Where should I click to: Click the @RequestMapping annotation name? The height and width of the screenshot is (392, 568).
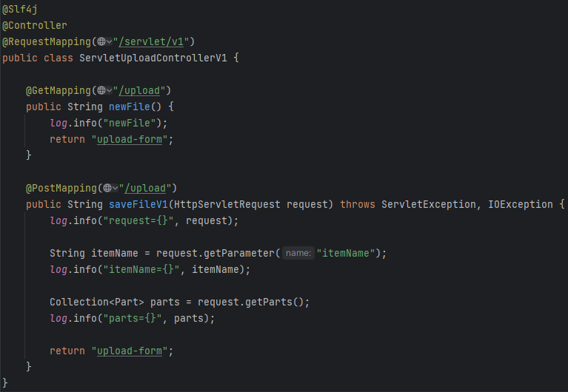point(47,41)
